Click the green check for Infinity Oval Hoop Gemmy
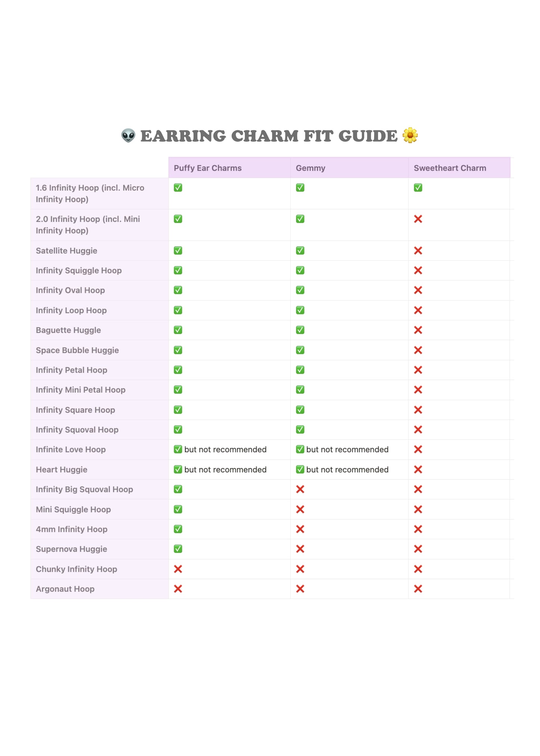This screenshot has height=756, width=540. [300, 290]
